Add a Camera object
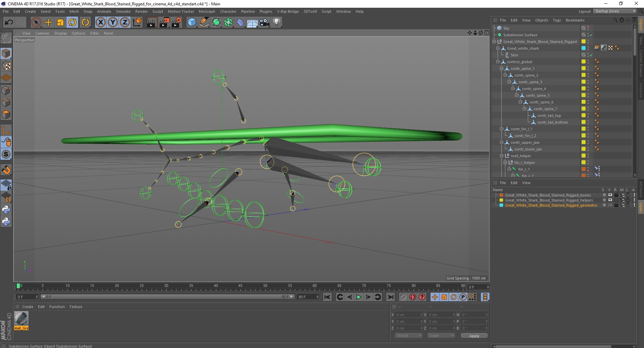The image size is (644, 348). point(265,22)
